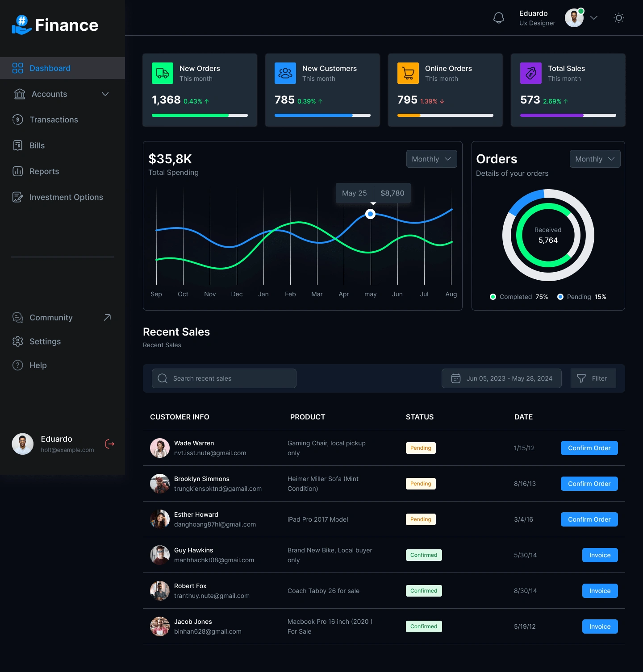Confirm order for Wade Warren

[x=589, y=448]
